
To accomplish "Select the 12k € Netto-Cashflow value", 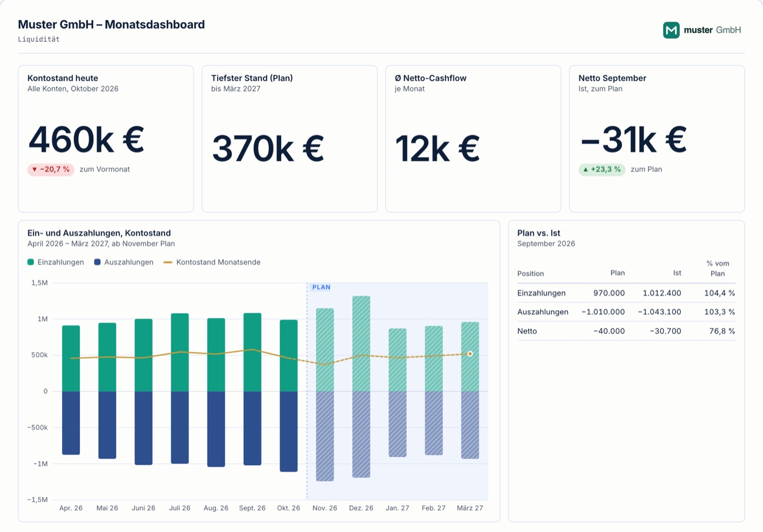I will (x=437, y=148).
